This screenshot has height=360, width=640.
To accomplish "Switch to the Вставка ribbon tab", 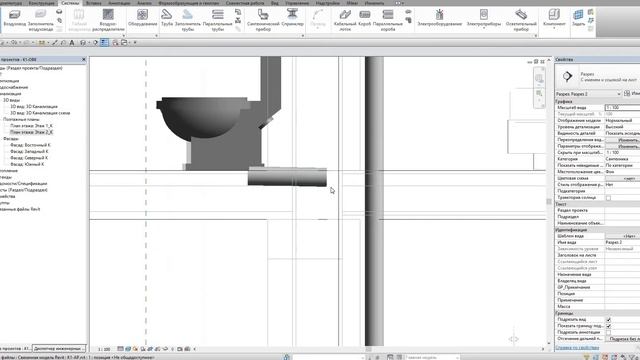I will point(94,3).
